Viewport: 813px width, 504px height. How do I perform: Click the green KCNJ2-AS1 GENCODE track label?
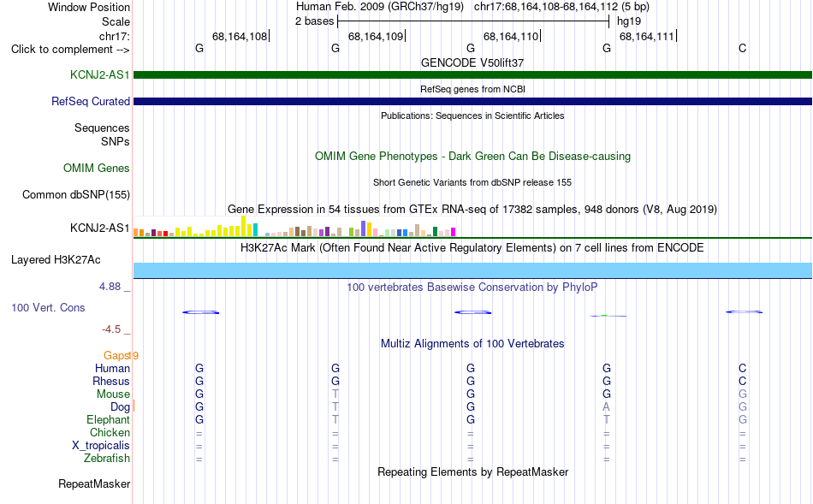pyautogui.click(x=99, y=74)
